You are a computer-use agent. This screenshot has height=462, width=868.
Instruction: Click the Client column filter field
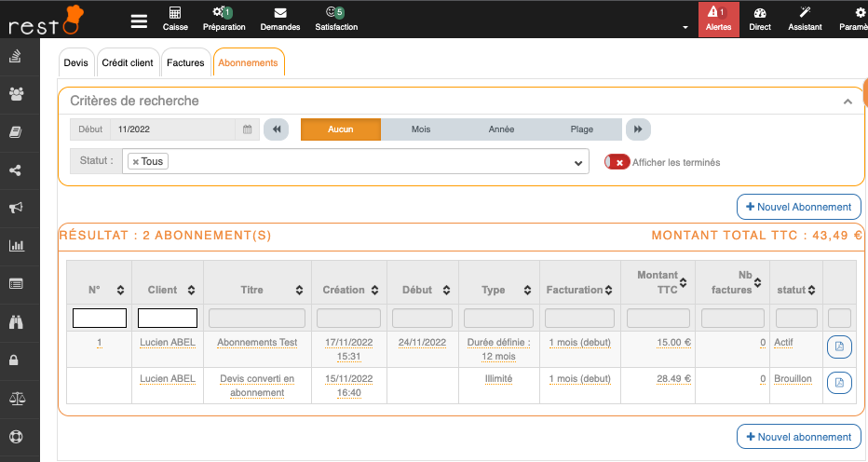tap(168, 319)
